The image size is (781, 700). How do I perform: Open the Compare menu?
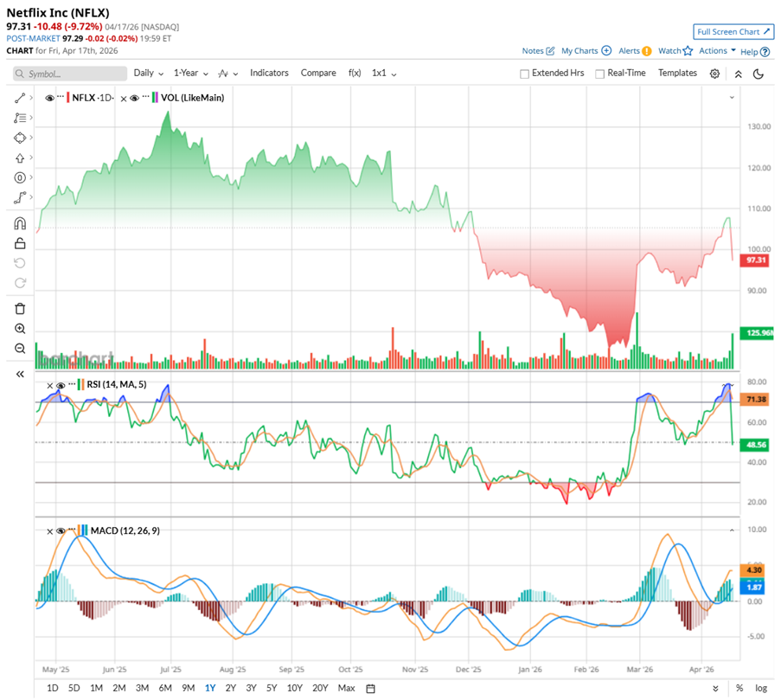click(318, 74)
